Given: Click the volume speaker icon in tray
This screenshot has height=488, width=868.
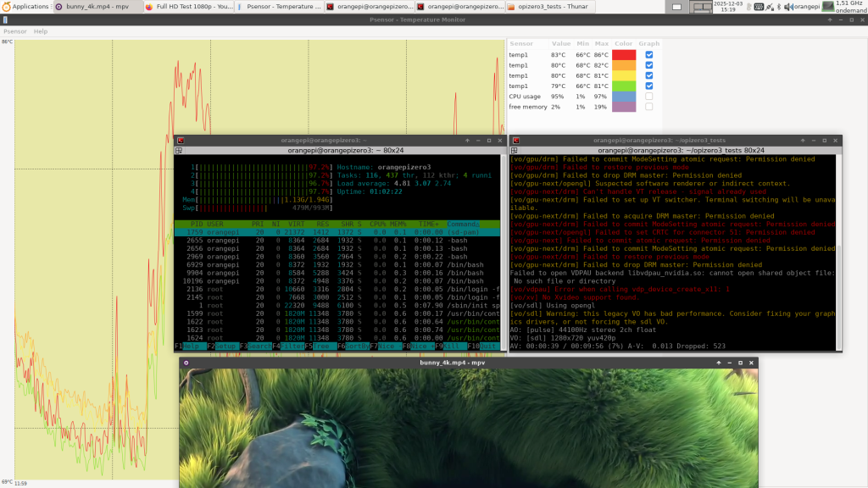Looking at the screenshot, I should [788, 6].
